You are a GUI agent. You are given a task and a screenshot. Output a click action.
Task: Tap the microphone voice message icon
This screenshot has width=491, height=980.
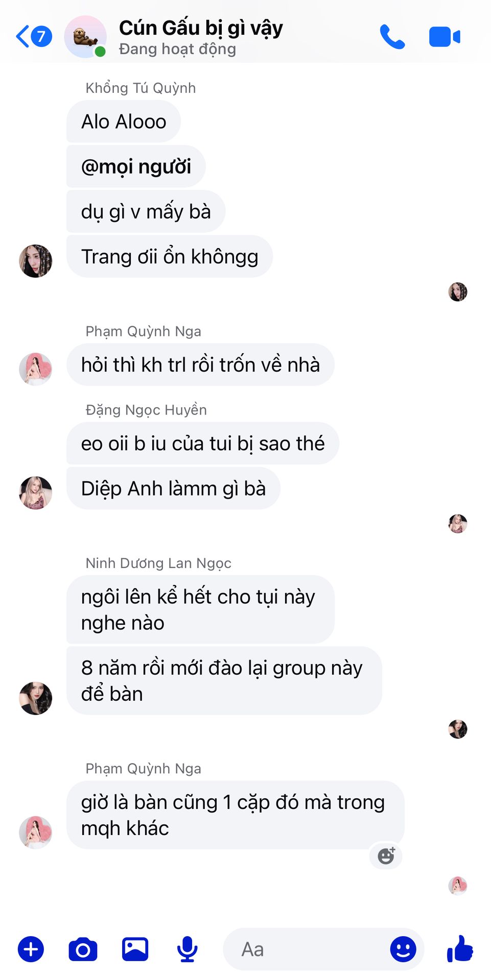click(188, 949)
